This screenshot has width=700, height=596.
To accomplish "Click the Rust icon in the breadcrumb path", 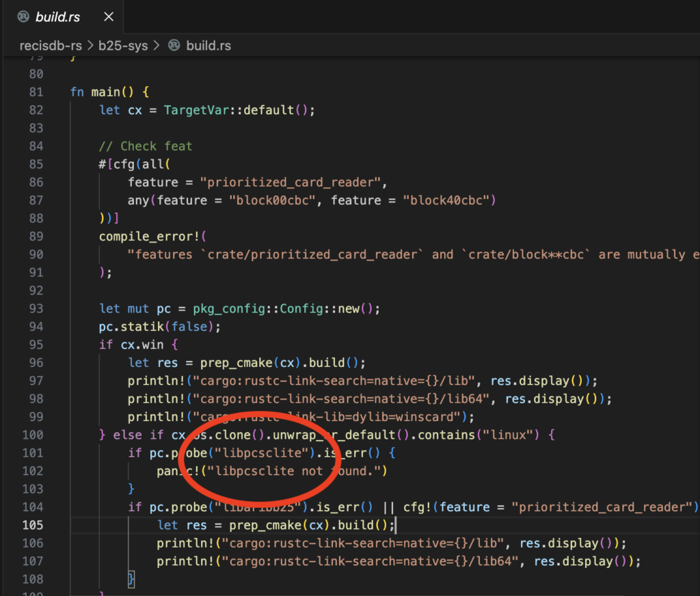I will 174,45.
